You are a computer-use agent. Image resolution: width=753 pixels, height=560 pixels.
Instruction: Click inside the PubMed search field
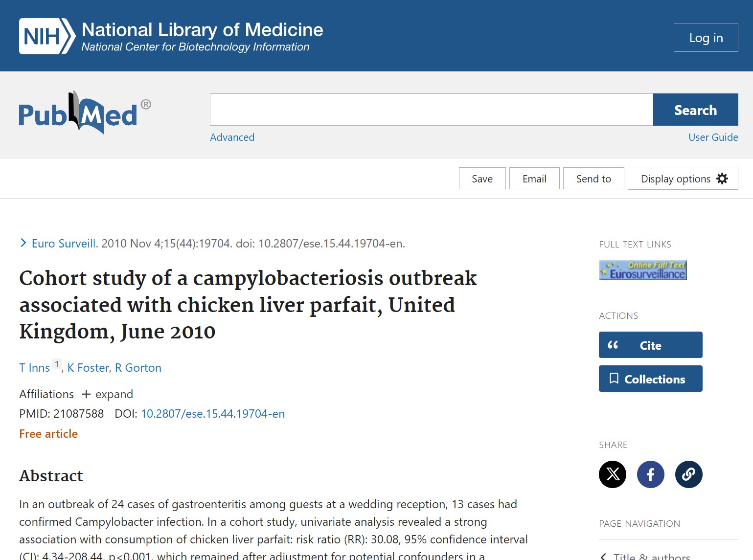(x=431, y=110)
